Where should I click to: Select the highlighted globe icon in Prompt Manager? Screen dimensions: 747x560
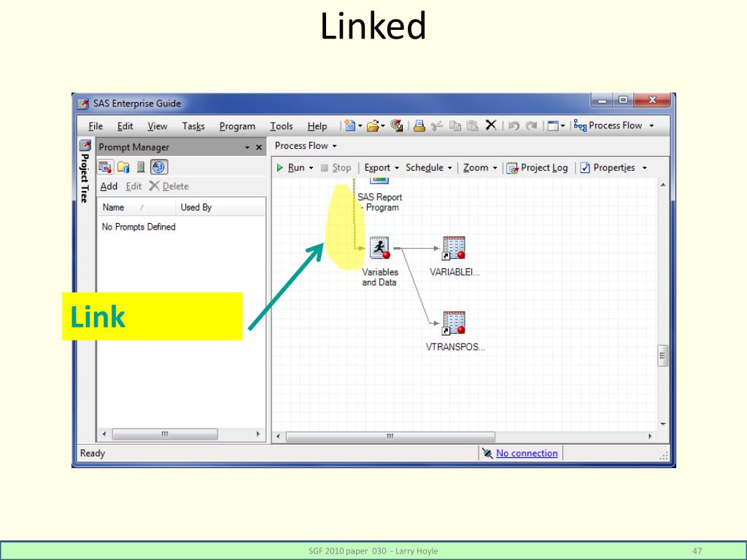click(159, 167)
